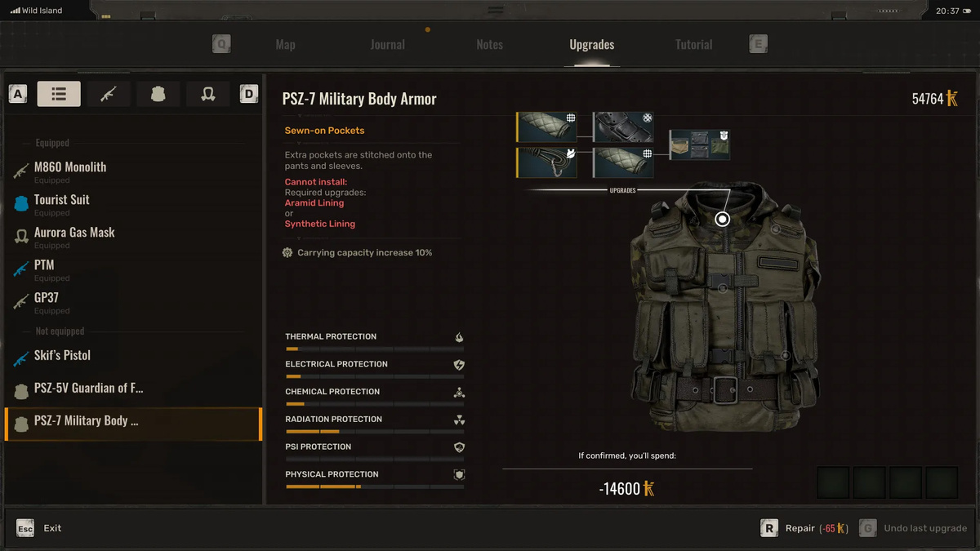Open the Notes tab
Viewport: 980px width, 551px height.
click(490, 45)
